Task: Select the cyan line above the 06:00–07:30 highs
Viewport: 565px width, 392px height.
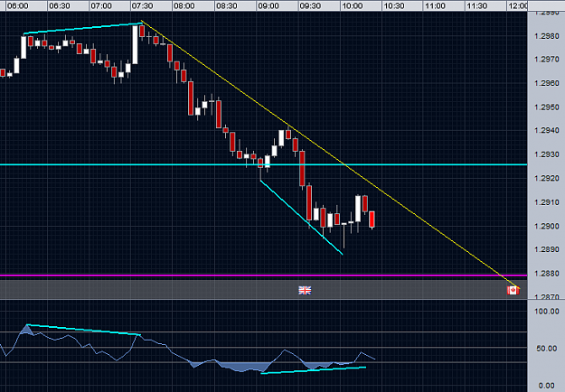Action: pos(82,29)
